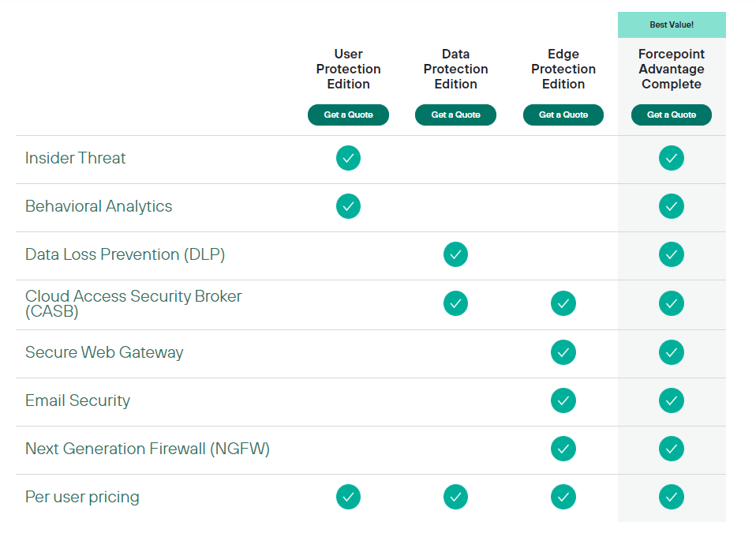Select the Cloud Access Security Broker (CASB) label
Viewport: 756px width, 545px height.
coord(133,303)
